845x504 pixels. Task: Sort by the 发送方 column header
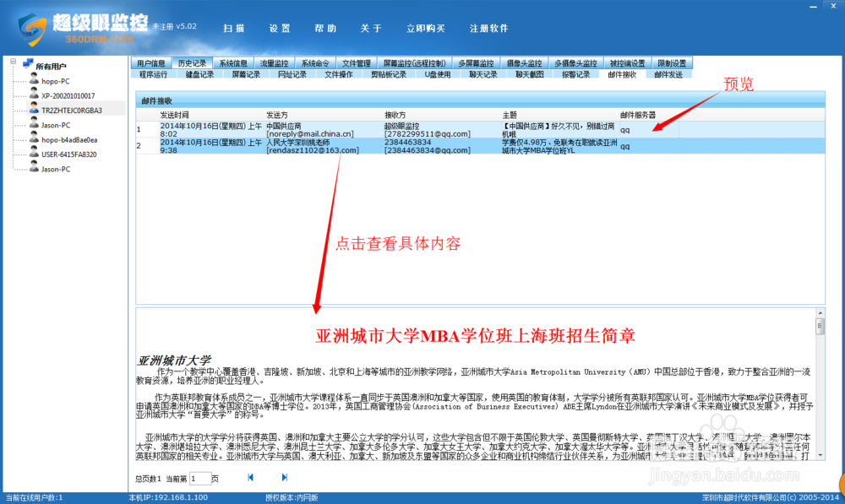tap(277, 115)
